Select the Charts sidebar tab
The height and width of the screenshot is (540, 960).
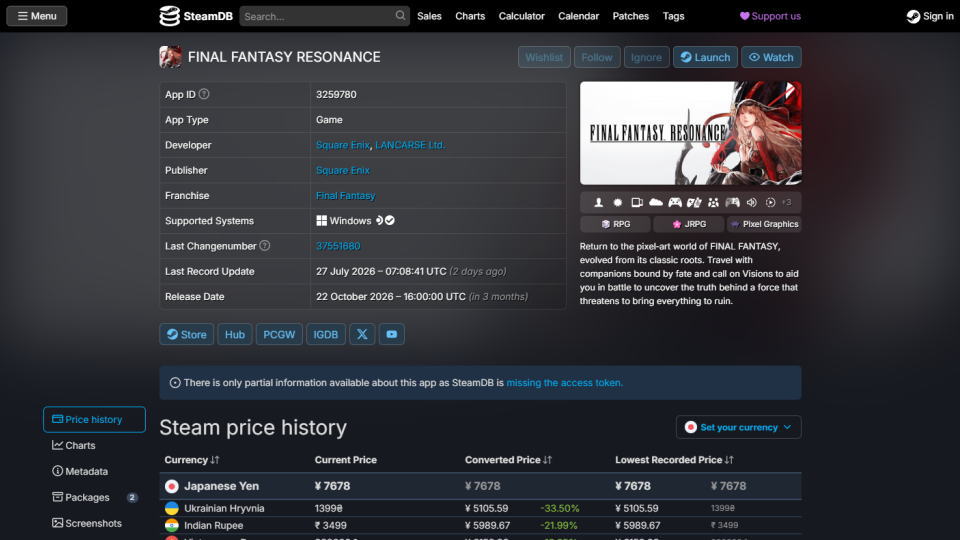pos(94,445)
